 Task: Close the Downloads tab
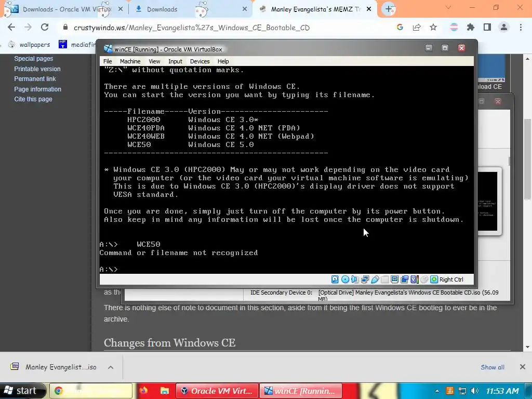coord(245,9)
